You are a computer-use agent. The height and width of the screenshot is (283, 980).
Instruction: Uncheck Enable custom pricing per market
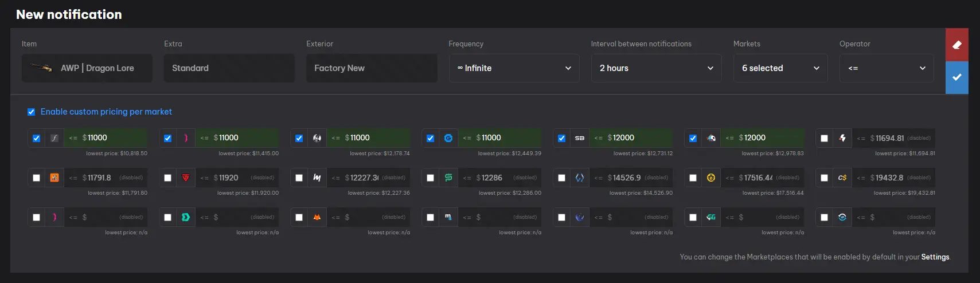[31, 112]
